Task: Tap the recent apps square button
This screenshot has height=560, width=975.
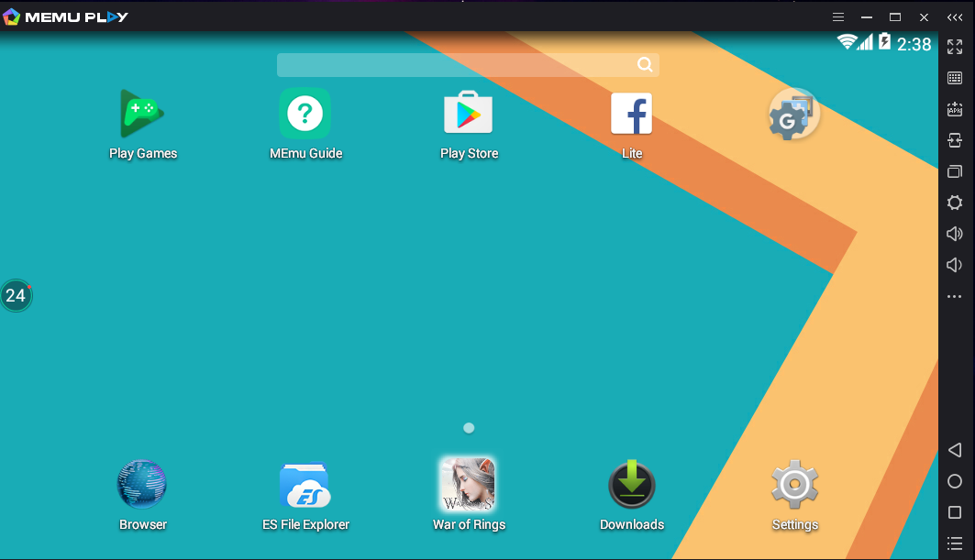Action: click(x=955, y=512)
